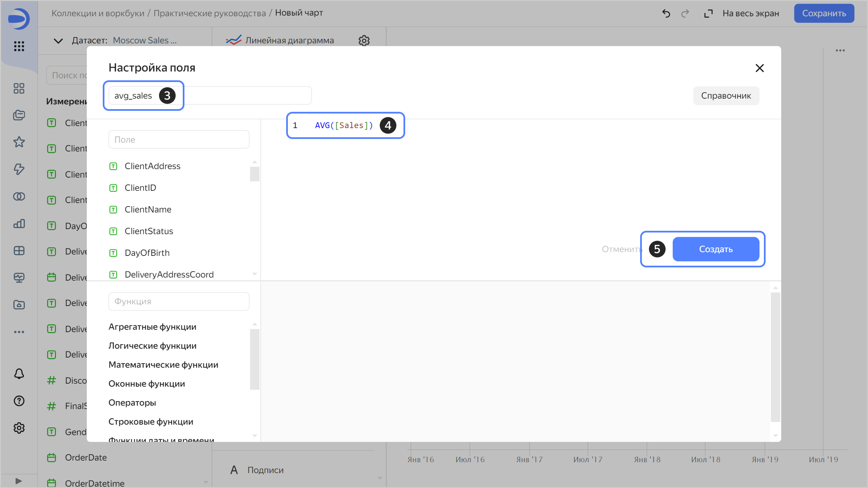The width and height of the screenshot is (868, 488).
Task: Click the undo arrow icon
Action: [x=666, y=14]
